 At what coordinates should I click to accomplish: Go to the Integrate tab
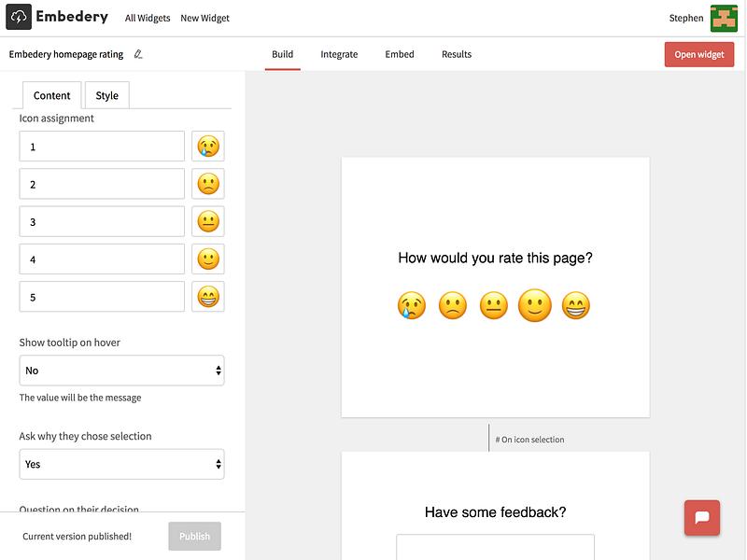pos(339,54)
